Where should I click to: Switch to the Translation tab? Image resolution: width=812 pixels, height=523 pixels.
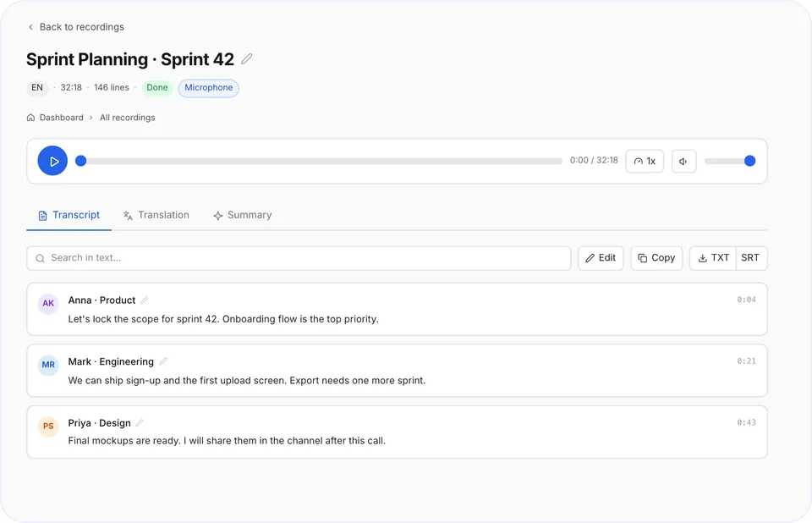(156, 215)
